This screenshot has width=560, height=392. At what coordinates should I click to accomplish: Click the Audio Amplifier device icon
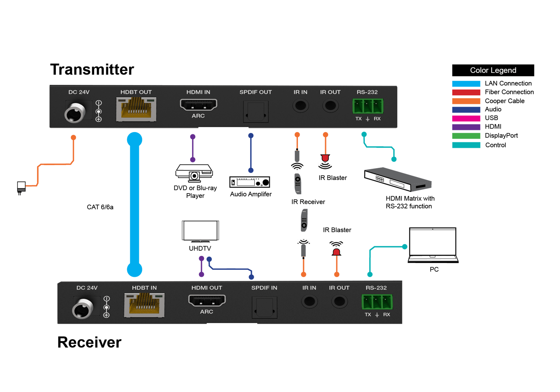point(250,182)
